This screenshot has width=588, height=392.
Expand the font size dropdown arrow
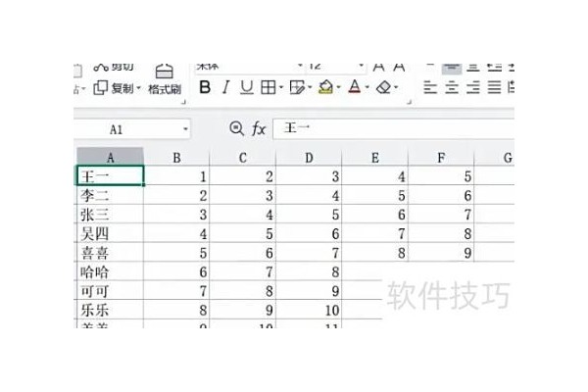tap(361, 66)
